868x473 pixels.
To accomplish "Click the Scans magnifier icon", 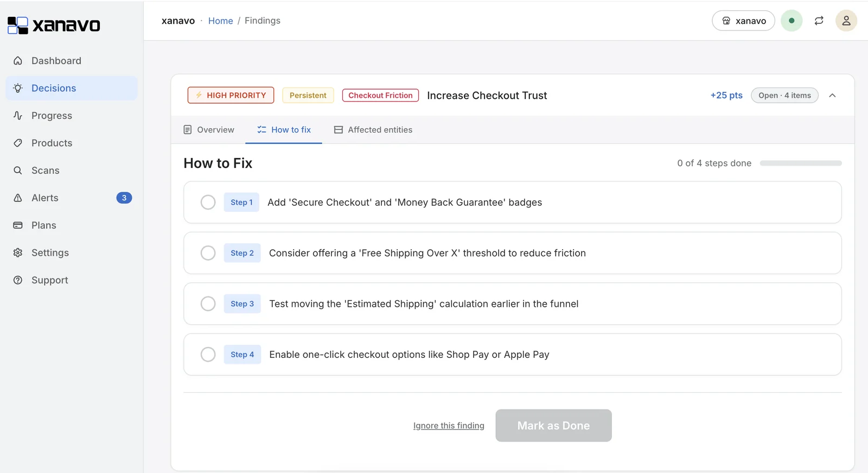I will (18, 171).
